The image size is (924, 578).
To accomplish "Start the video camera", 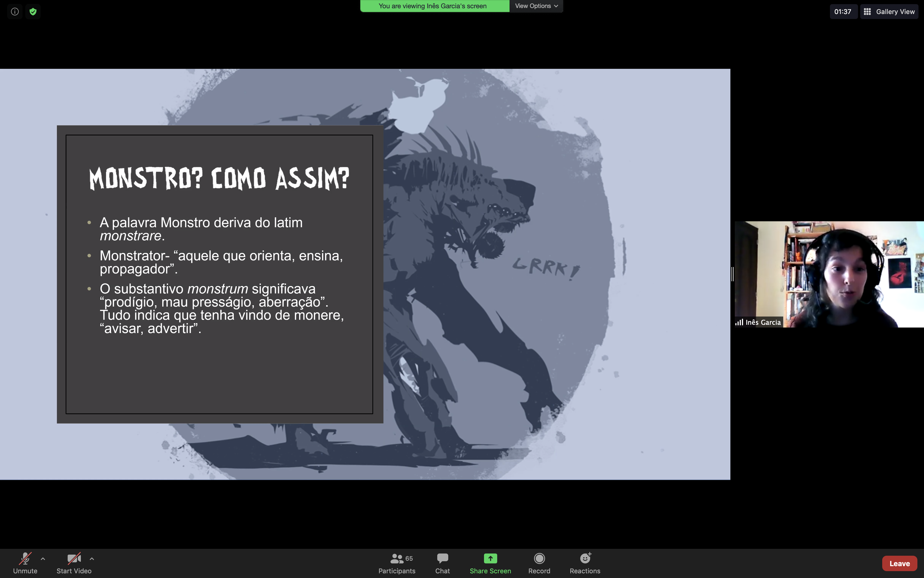I will coord(74,563).
